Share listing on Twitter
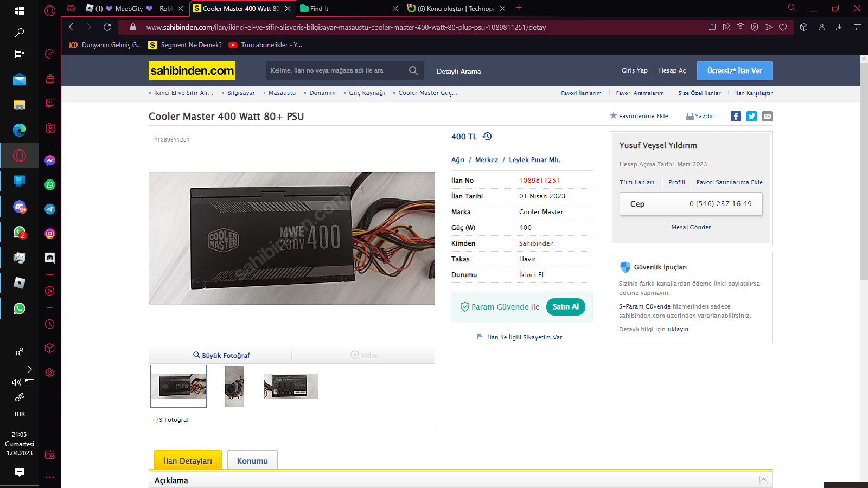868x488 pixels. pos(751,116)
